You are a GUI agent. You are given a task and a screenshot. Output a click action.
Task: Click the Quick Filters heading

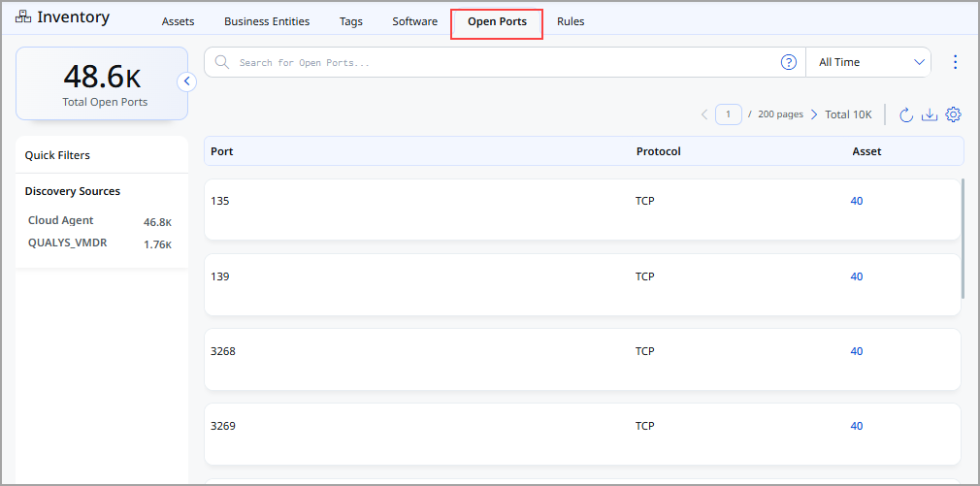57,155
